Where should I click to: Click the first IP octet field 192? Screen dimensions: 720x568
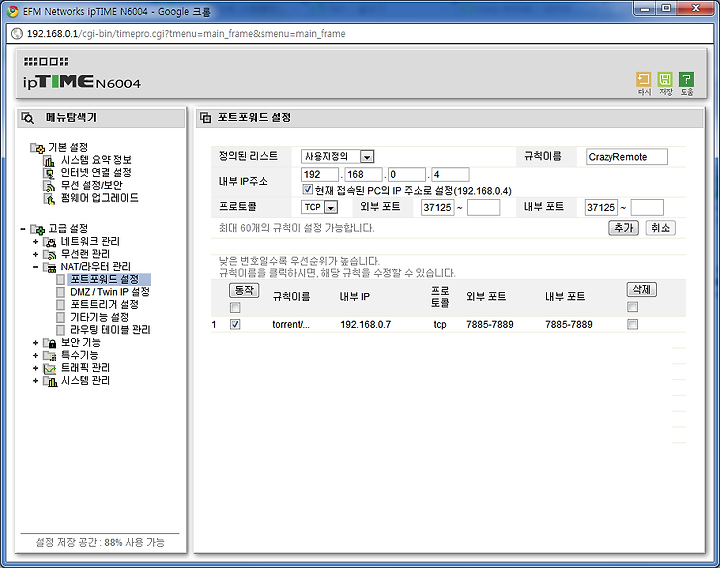coord(320,174)
